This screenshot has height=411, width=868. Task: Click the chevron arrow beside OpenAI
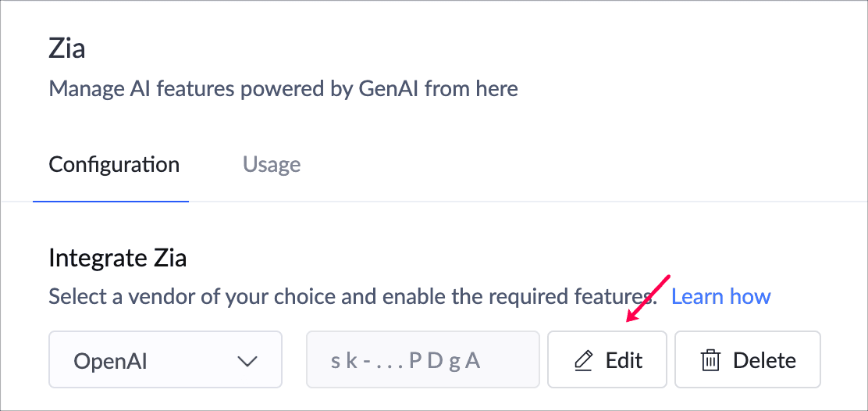point(247,361)
